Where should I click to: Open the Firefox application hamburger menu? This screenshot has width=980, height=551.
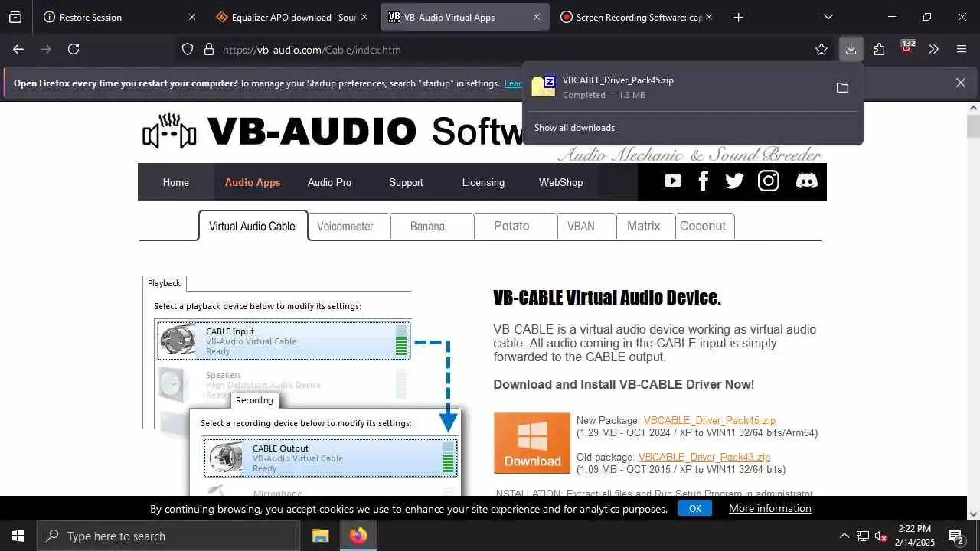click(962, 49)
